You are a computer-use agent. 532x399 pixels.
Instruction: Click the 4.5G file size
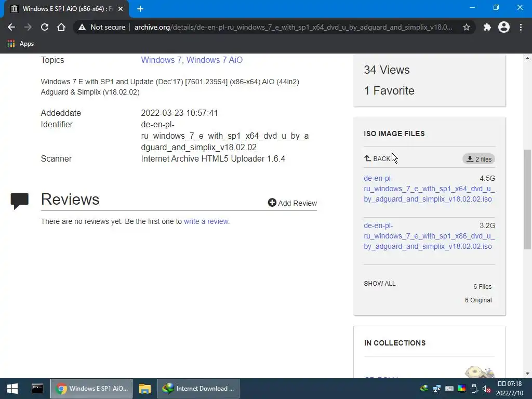(487, 179)
